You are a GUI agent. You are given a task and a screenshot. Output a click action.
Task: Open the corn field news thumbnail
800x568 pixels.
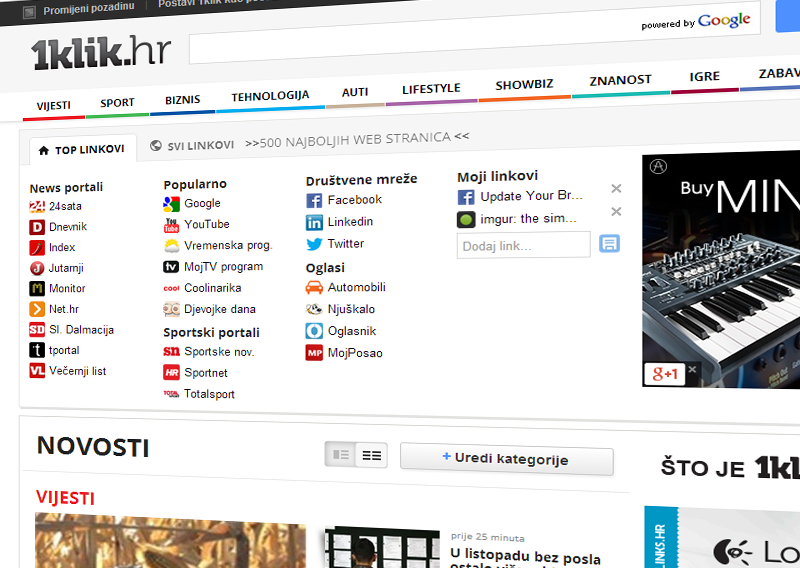[x=170, y=541]
